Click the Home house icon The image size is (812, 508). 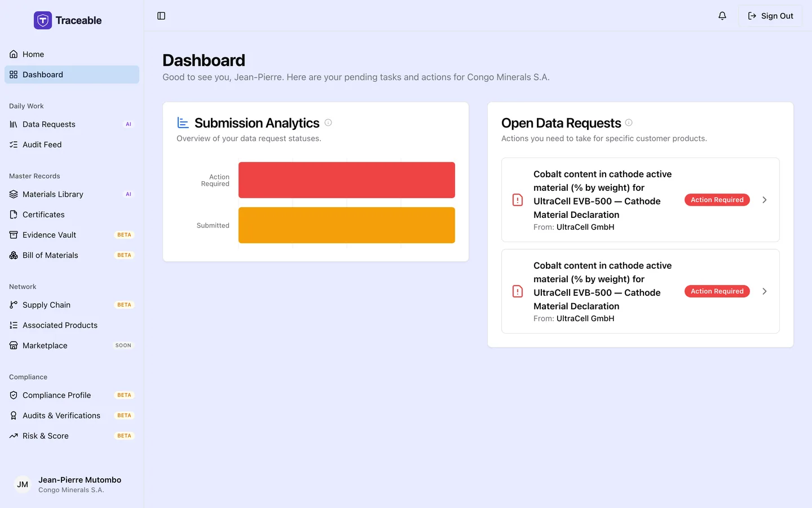(14, 54)
